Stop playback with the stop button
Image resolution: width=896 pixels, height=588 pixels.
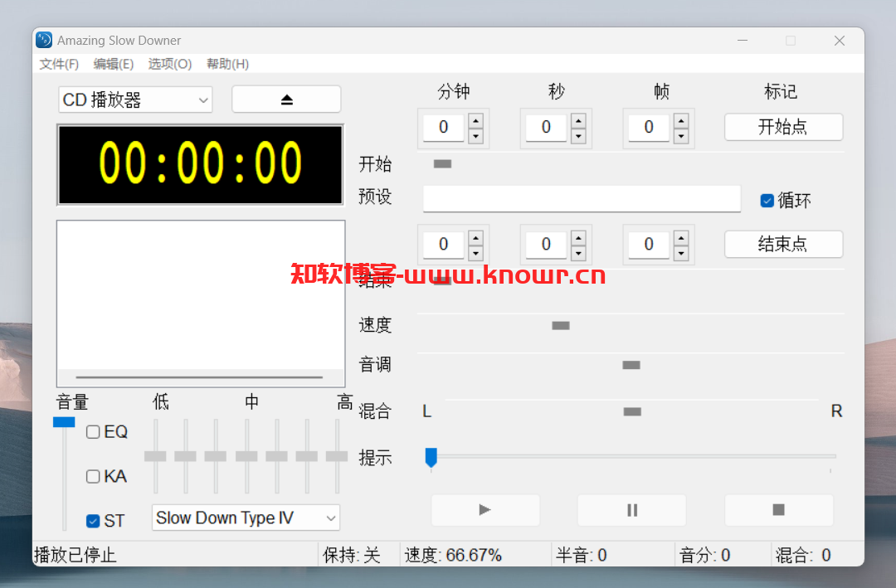point(778,510)
